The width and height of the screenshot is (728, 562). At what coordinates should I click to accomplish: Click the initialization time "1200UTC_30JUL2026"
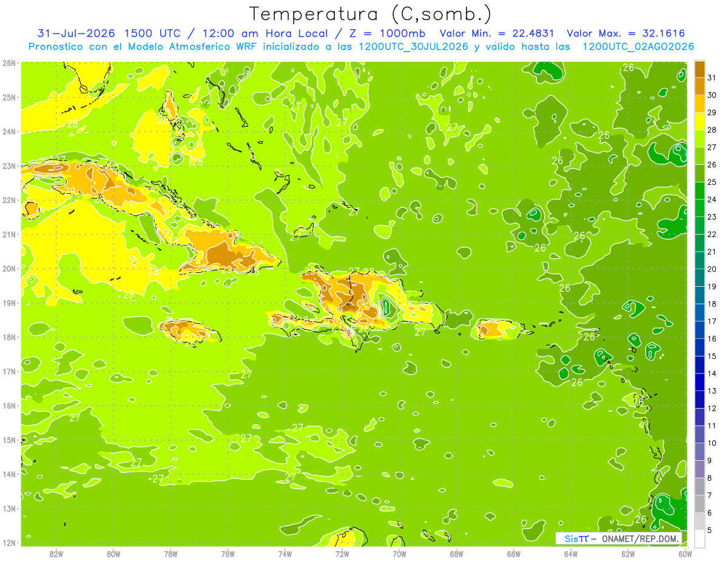click(413, 47)
